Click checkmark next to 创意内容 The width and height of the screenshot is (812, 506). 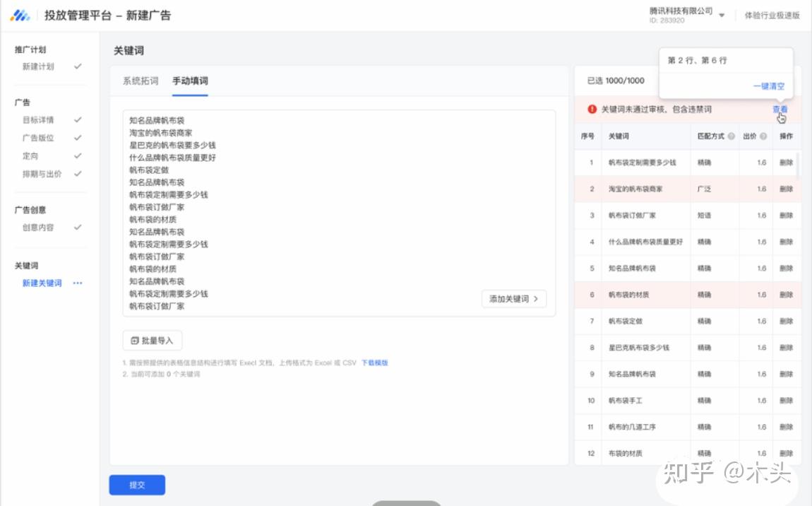78,228
